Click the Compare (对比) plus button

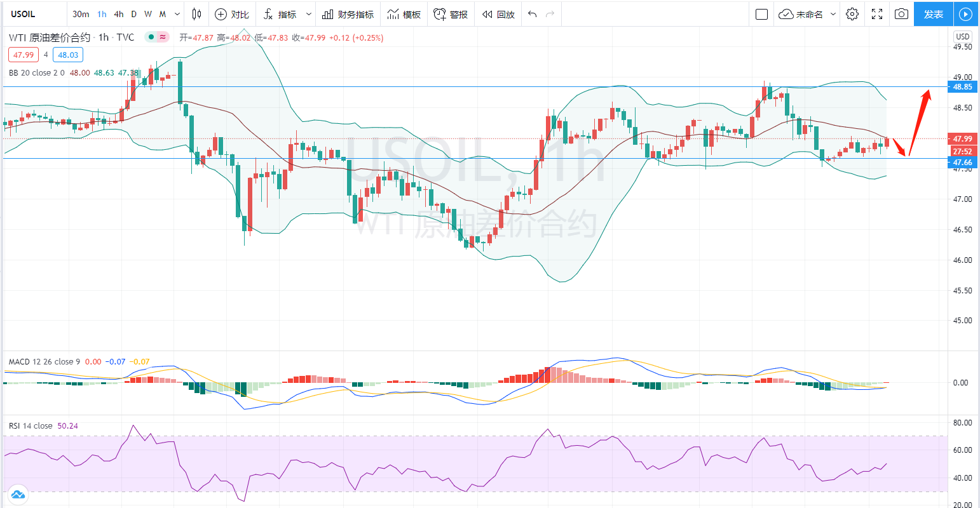coord(232,14)
